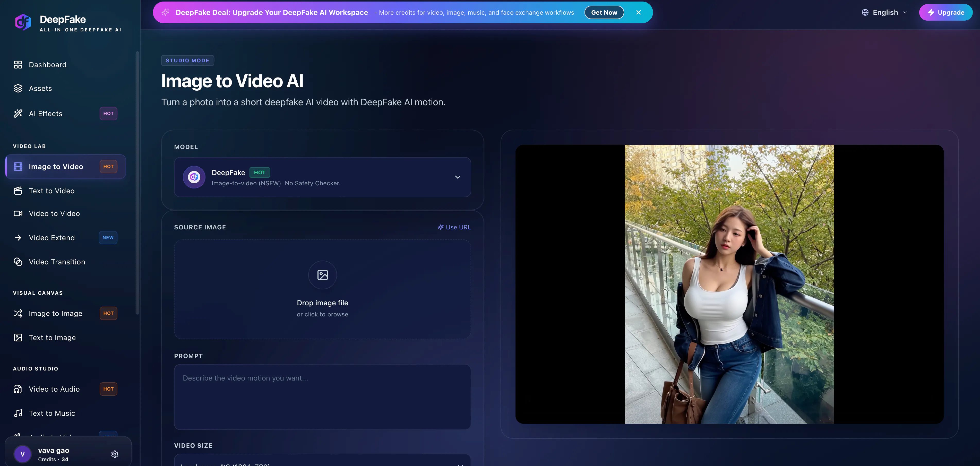Click the Get Now button
This screenshot has height=466, width=980.
click(x=604, y=13)
